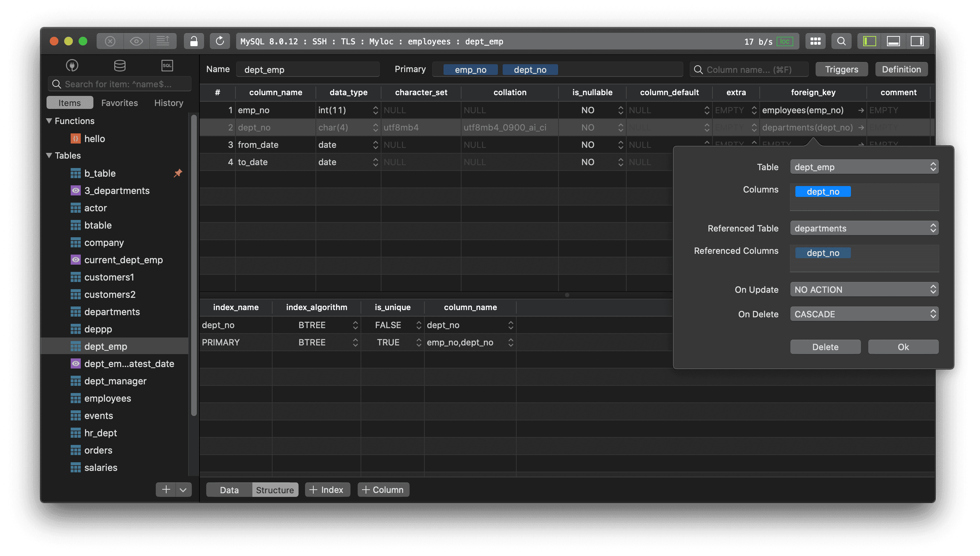This screenshot has width=980, height=556.
Task: Click the database cylinder icon in sidebar
Action: pos(119,65)
